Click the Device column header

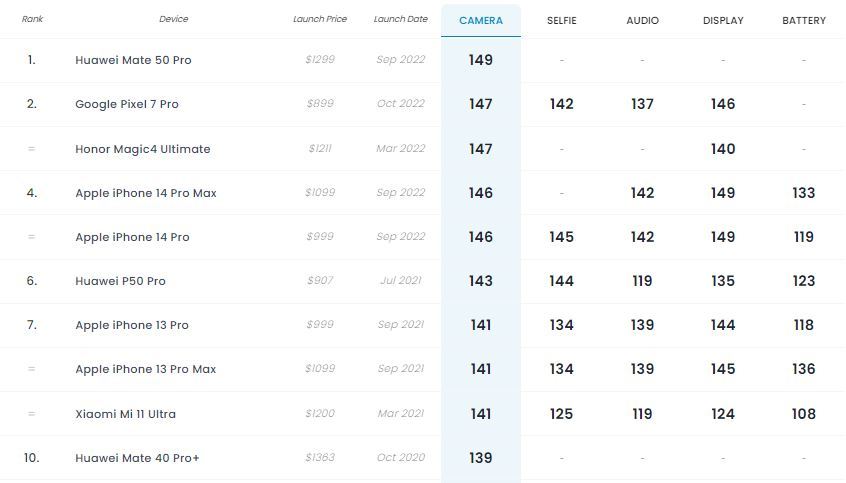174,19
